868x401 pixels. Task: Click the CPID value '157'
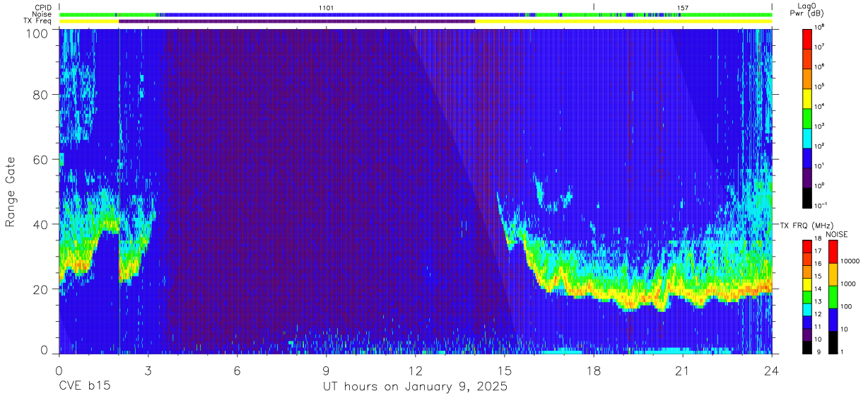tap(683, 8)
